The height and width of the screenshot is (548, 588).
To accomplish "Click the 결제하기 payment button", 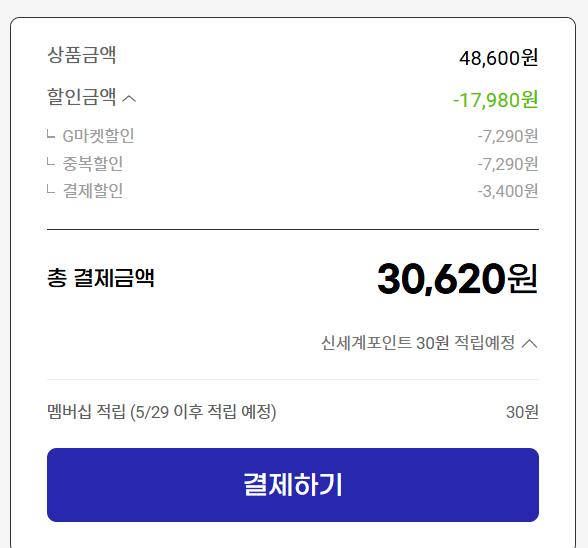I will 293,485.
